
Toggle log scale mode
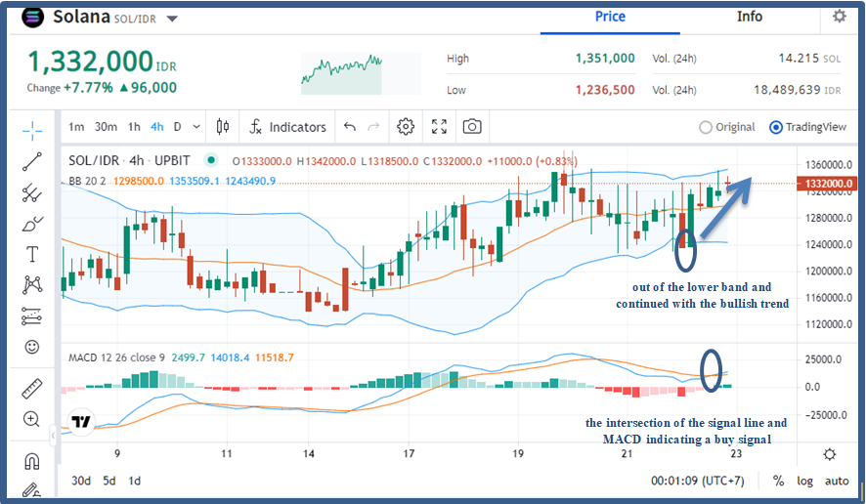click(x=804, y=481)
